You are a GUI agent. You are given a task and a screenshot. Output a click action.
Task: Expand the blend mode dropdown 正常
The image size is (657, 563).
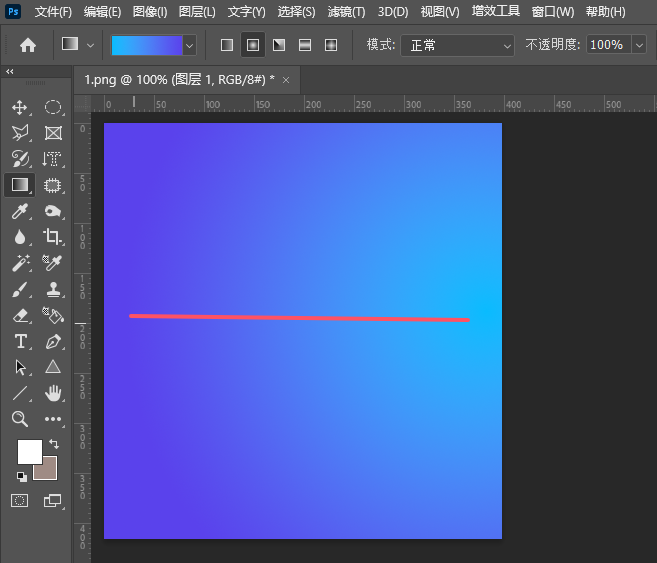tap(457, 45)
